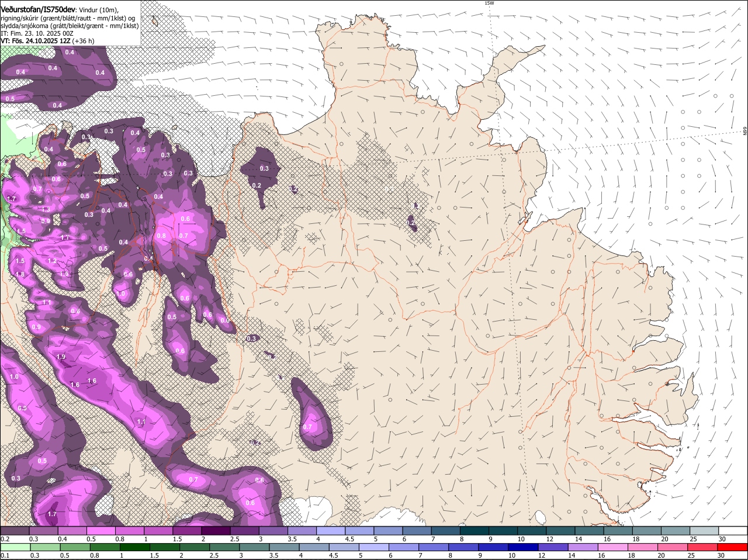Click the '1.9' precipitation value on the map
The width and height of the screenshot is (748, 560).
click(x=61, y=357)
